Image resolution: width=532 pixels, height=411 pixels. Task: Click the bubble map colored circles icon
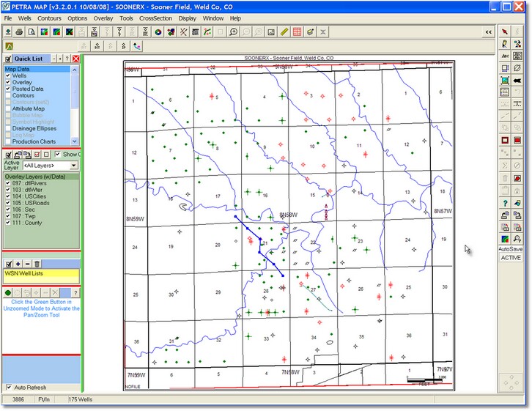coord(171,32)
